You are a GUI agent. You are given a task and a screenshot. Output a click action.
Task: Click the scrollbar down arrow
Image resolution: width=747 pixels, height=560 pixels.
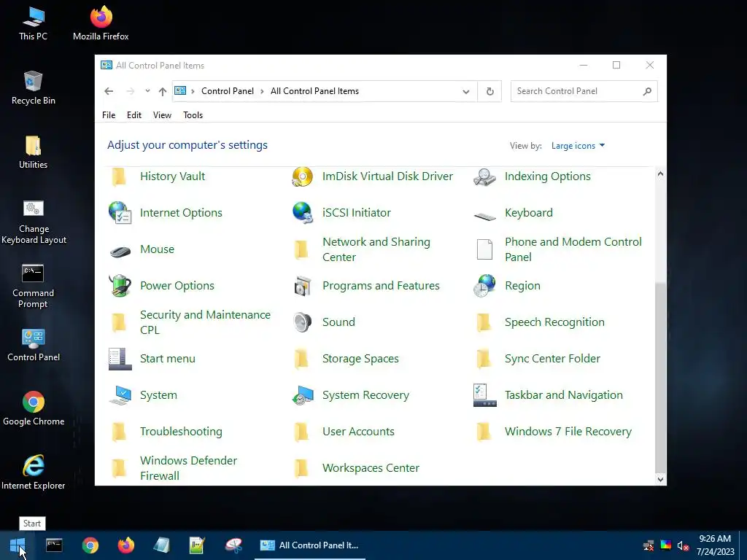(x=660, y=480)
